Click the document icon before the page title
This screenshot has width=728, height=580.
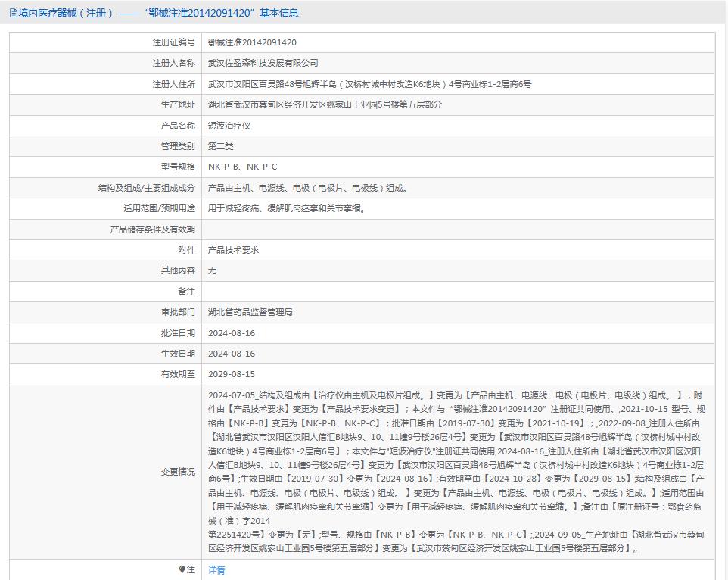coord(11,13)
